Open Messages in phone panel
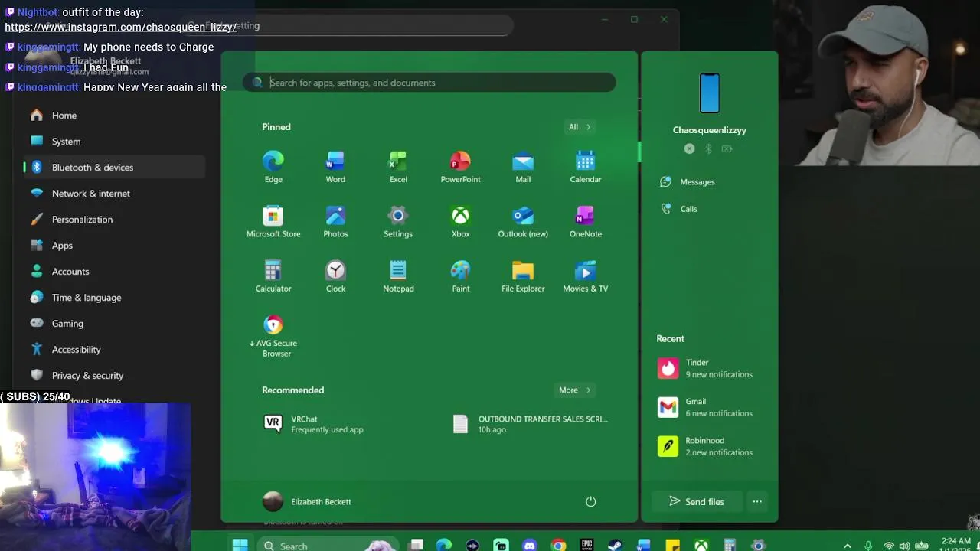This screenshot has height=551, width=980. pyautogui.click(x=688, y=181)
